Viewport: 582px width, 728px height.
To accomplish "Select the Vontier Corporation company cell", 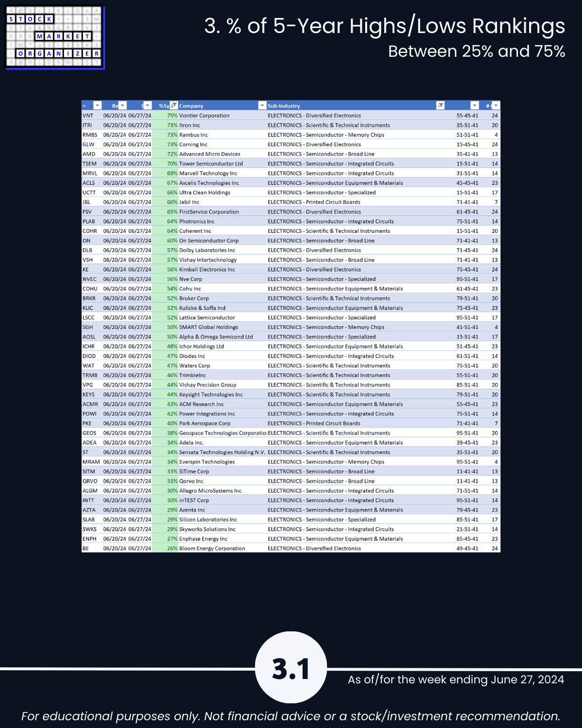I will pos(204,116).
